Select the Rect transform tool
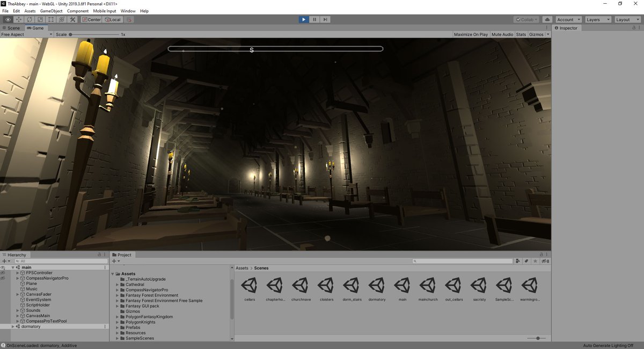Image resolution: width=644 pixels, height=349 pixels. [x=51, y=19]
